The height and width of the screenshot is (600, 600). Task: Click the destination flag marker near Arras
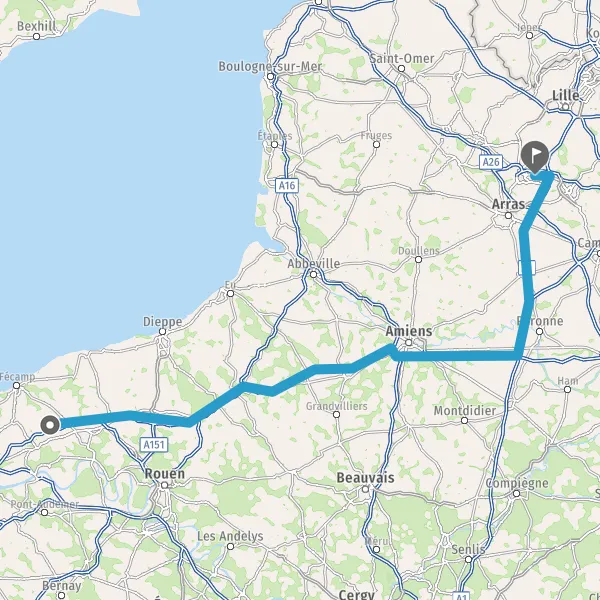point(535,157)
